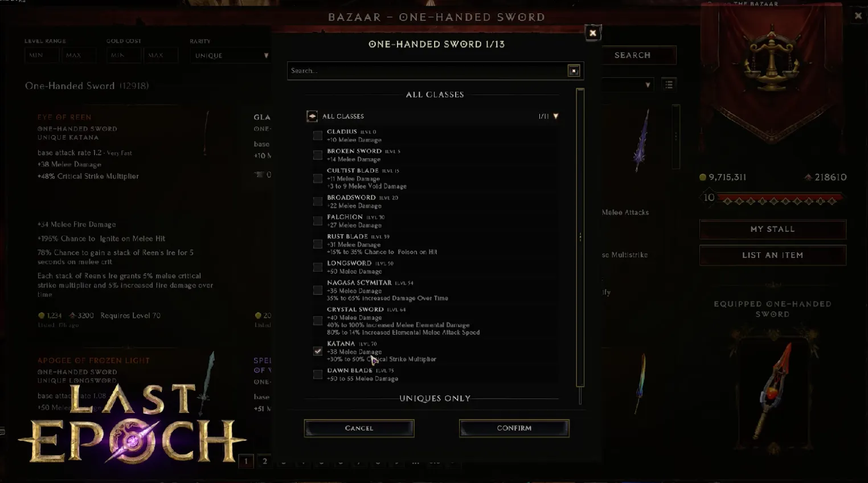The height and width of the screenshot is (483, 868).
Task: Tick the Dawn Blade checkbox
Action: [x=318, y=374]
